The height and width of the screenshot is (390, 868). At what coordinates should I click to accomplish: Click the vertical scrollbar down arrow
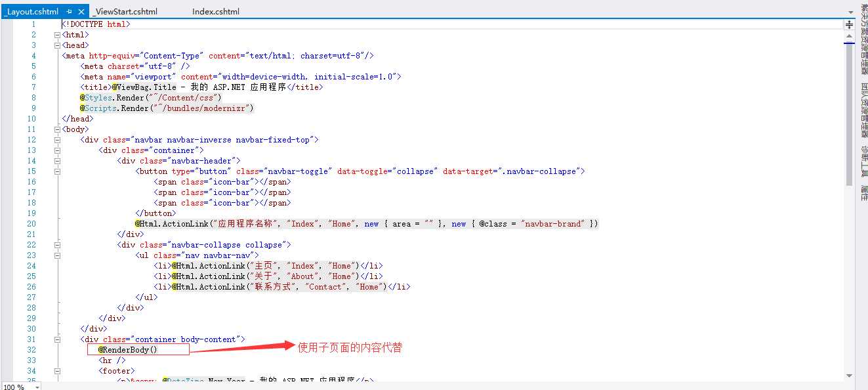pos(848,375)
